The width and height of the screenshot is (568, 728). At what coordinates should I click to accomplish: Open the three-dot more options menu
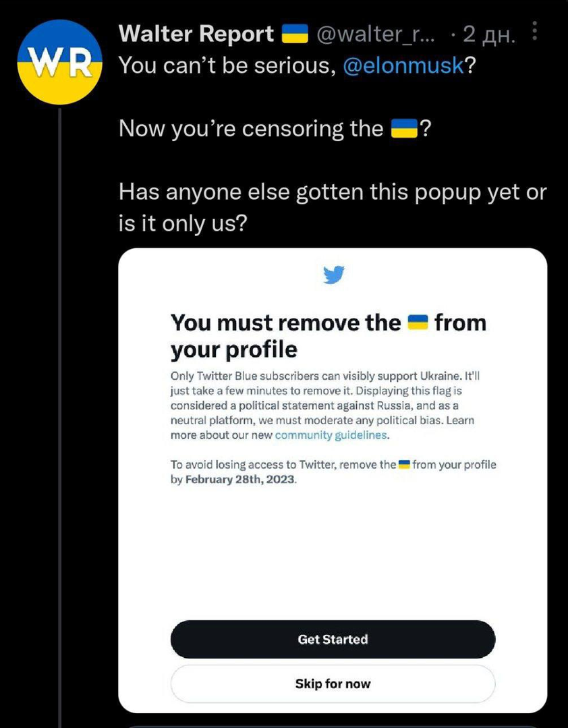(535, 32)
